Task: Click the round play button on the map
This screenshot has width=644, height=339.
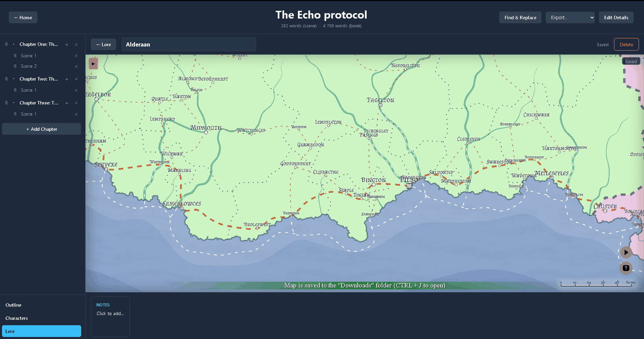Action: 625,252
